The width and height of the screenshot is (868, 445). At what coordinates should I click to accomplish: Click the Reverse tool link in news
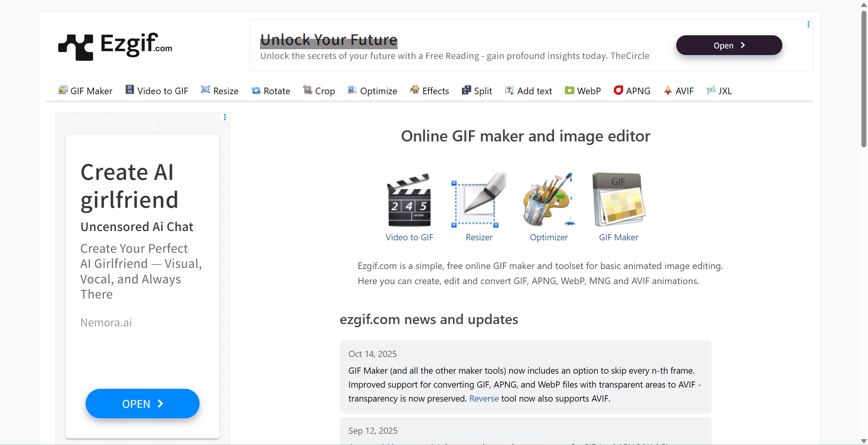coord(484,398)
